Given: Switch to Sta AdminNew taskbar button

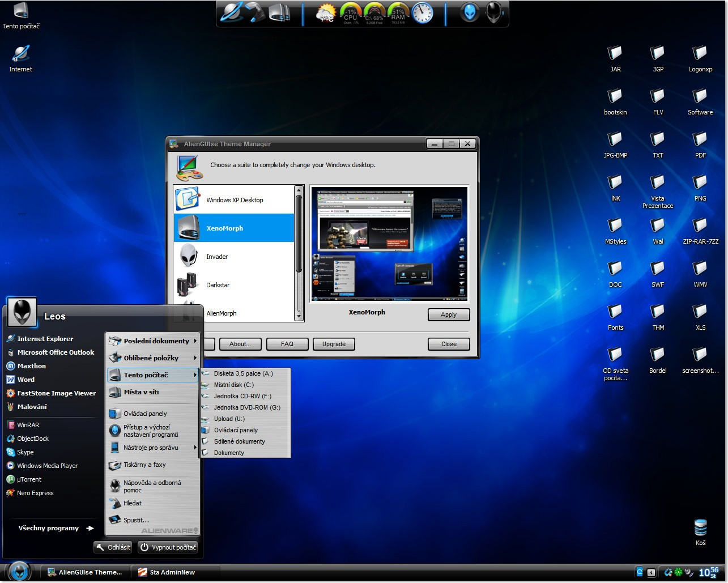Looking at the screenshot, I should [175, 572].
